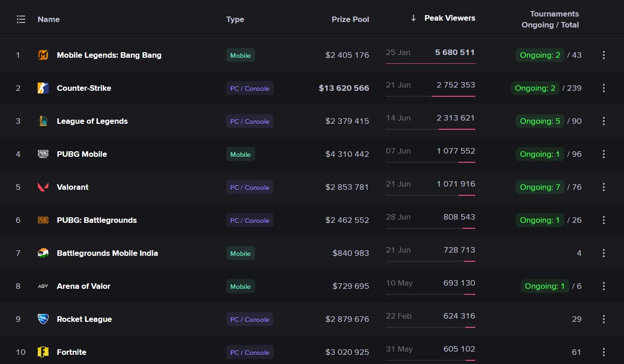The image size is (624, 364).
Task: Click PC / Console tag on Counter-Strike row
Action: [250, 88]
